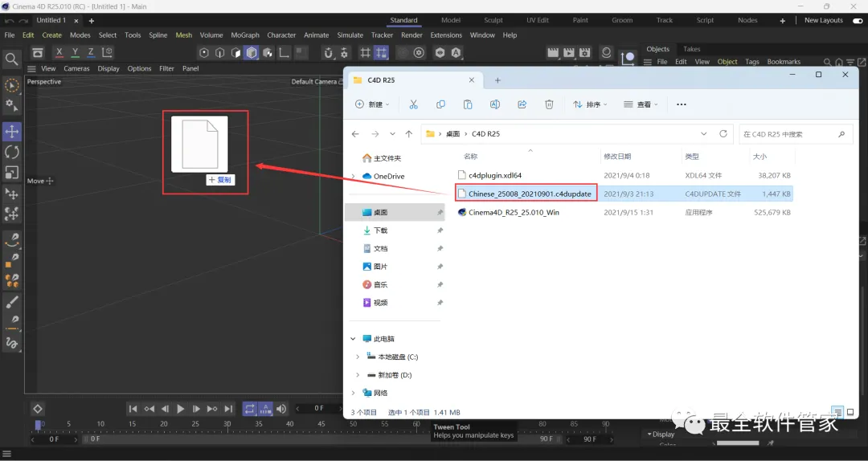Select the Scale tool in left toolbar
Screen dimensions: 868x461
point(11,173)
